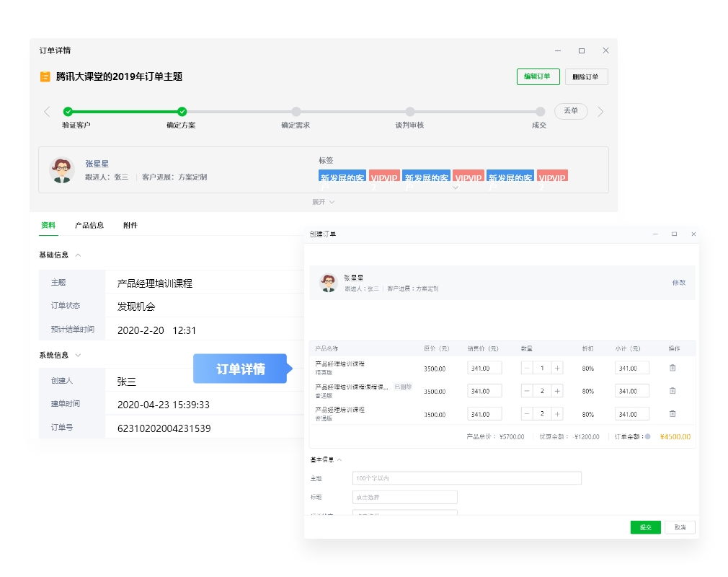
Task: Click the left arrow of the progress bar
Action: coord(47,112)
